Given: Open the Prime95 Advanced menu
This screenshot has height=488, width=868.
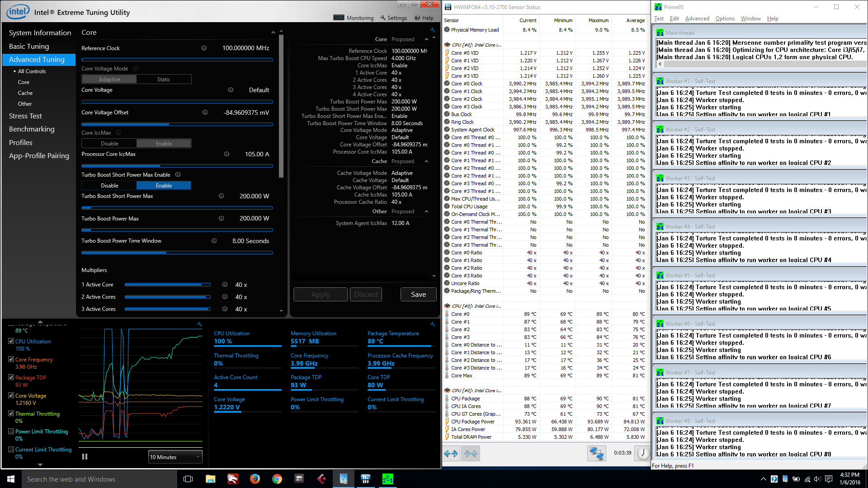Looking at the screenshot, I should 697,19.
